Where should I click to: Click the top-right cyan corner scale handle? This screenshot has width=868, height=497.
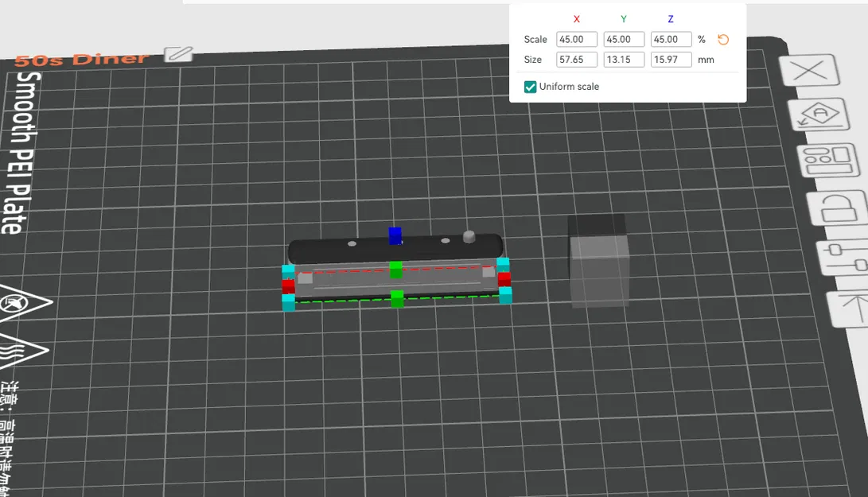coord(503,264)
